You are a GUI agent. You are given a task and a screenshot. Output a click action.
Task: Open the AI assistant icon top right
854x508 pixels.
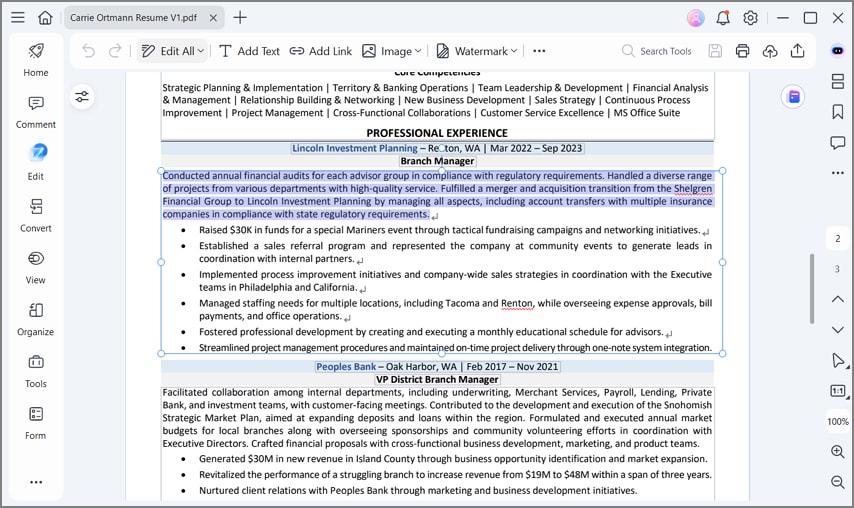(838, 51)
